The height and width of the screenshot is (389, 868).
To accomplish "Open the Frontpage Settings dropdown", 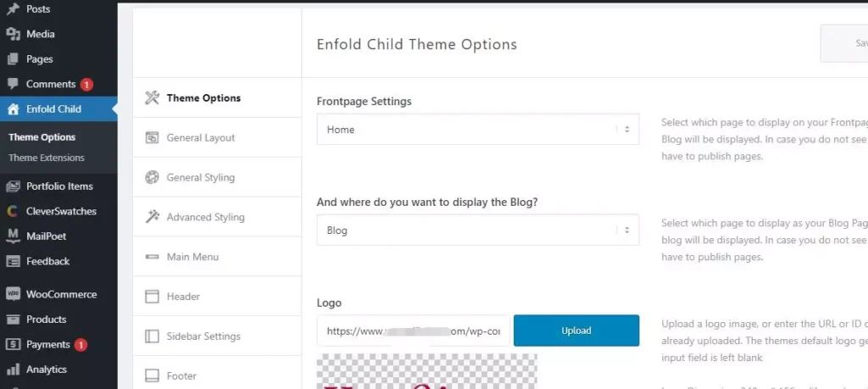I will coord(477,130).
